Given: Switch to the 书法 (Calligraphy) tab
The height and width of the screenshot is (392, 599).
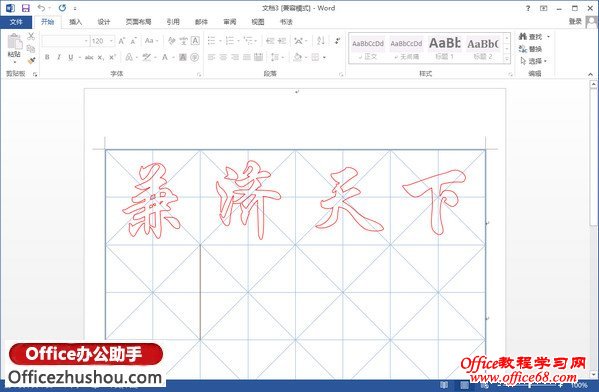Looking at the screenshot, I should click(286, 22).
